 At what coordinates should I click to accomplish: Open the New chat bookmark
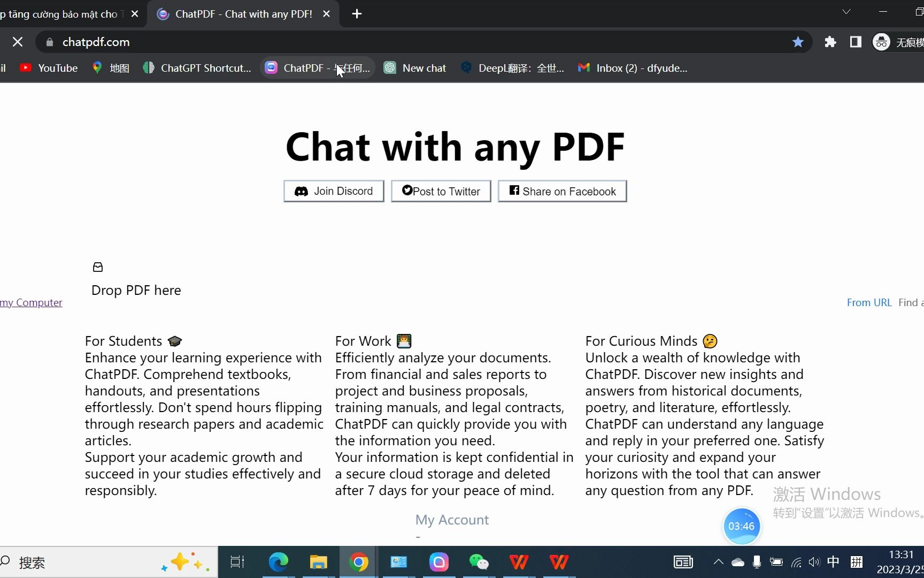pos(415,68)
